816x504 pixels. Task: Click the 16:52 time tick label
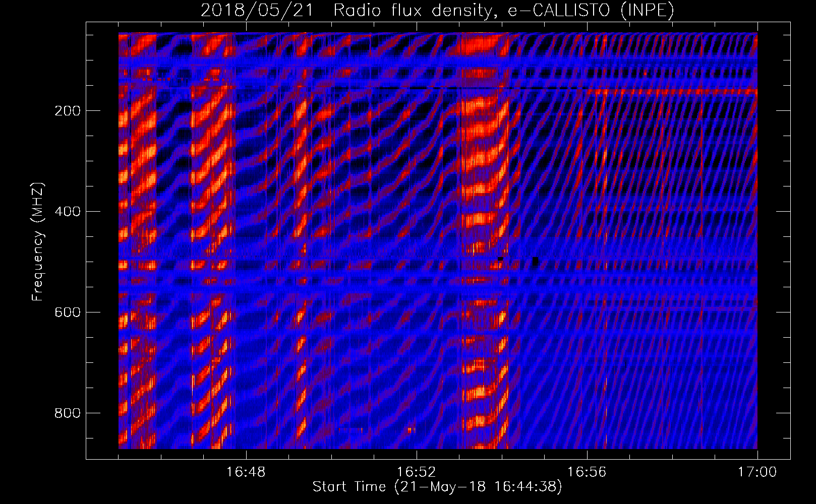point(417,472)
